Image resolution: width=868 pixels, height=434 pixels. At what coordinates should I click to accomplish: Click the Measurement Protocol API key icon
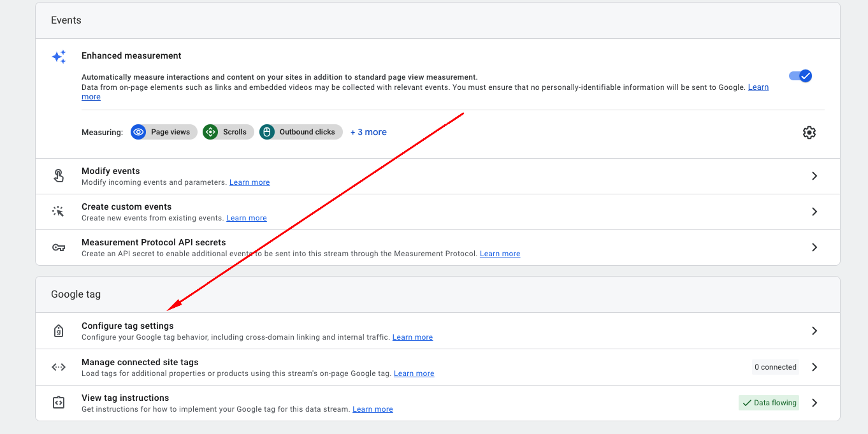[59, 247]
